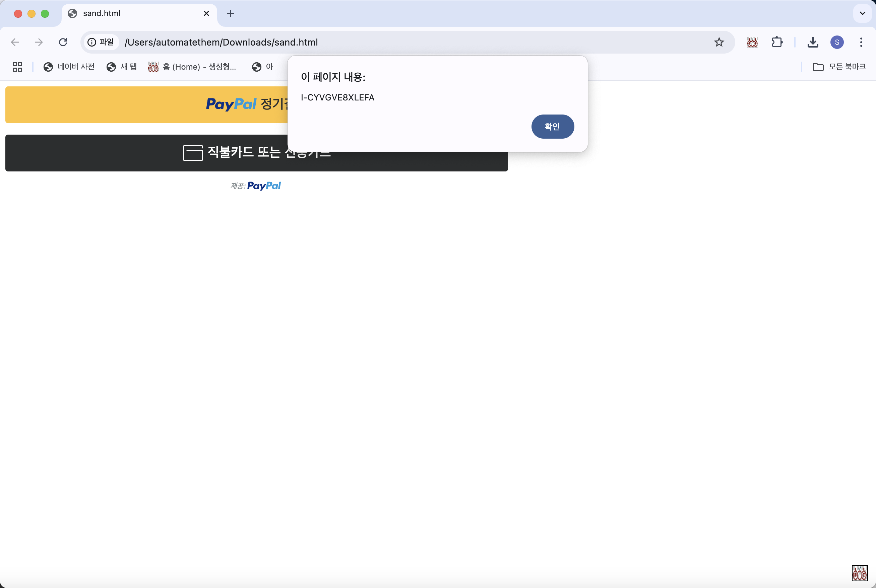Click the 이 페이지 내용: heading
Screen dimensions: 876x588
[x=333, y=77]
